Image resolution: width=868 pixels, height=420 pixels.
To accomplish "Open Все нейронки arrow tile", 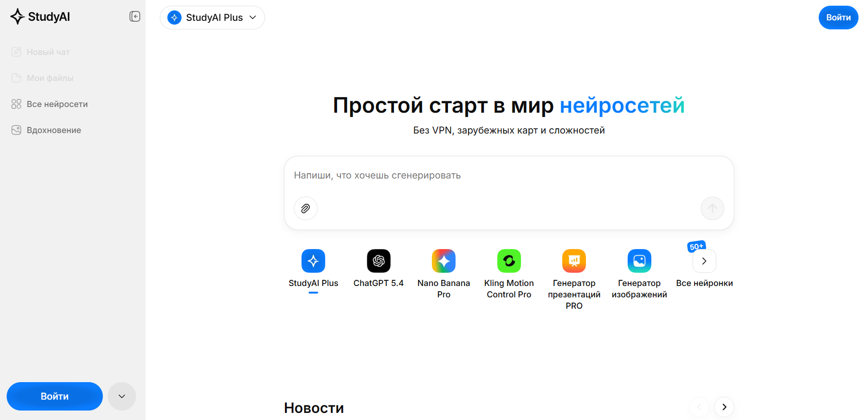I will pyautogui.click(x=704, y=261).
